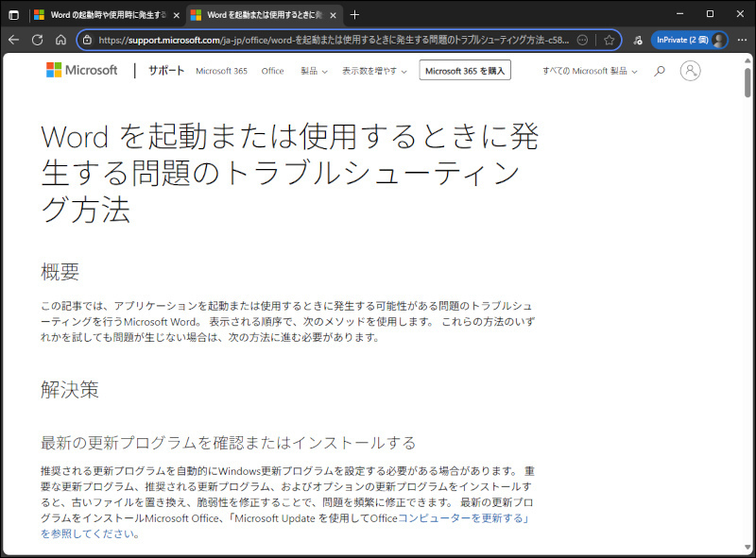Select the active Word を起動または使用するときに tab
756x558 pixels.
(x=264, y=15)
